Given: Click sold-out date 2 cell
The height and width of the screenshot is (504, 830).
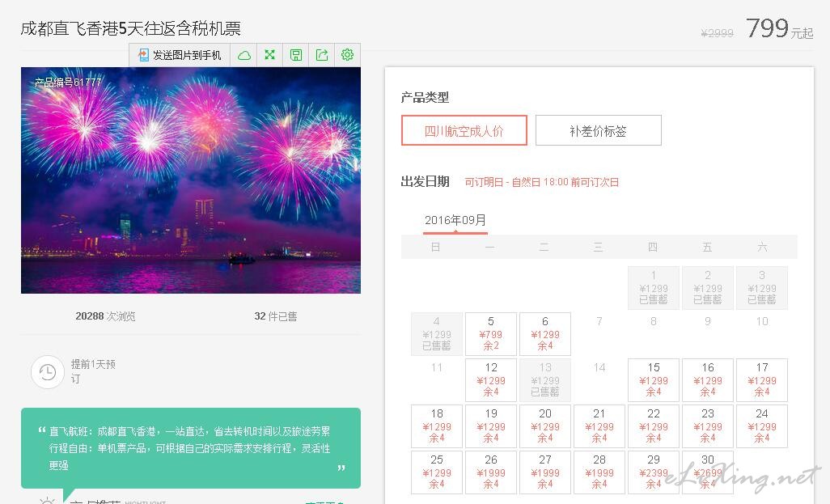Looking at the screenshot, I should (708, 287).
